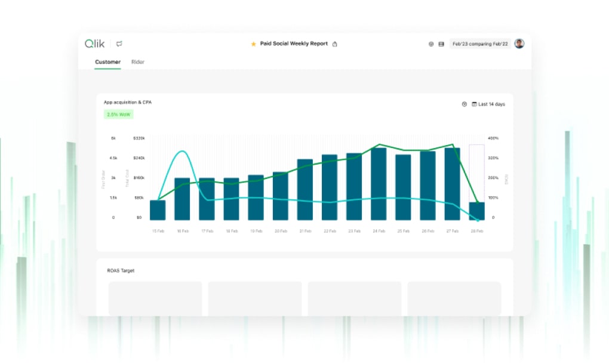609x364 pixels.
Task: Open the user profile avatar
Action: (x=519, y=44)
